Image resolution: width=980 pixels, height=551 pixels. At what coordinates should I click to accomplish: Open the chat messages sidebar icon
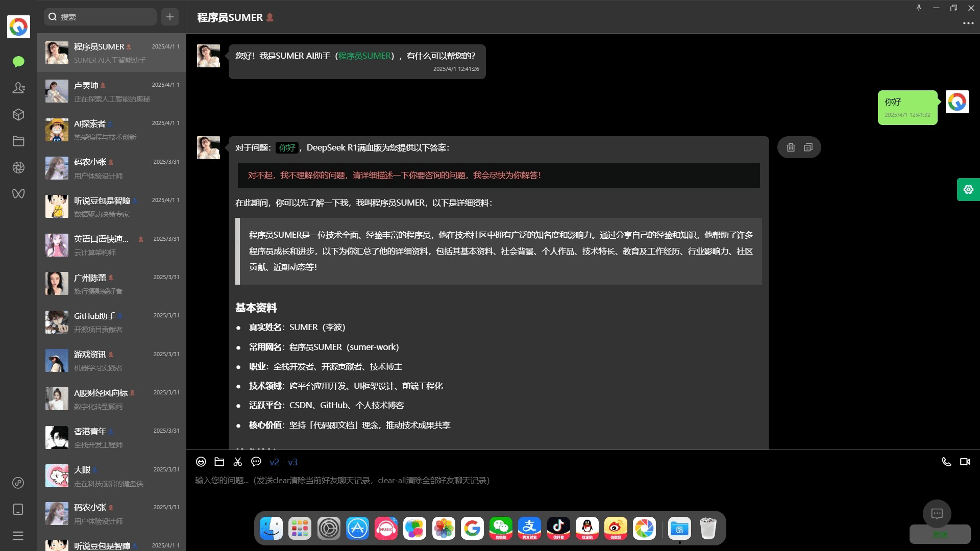[18, 62]
